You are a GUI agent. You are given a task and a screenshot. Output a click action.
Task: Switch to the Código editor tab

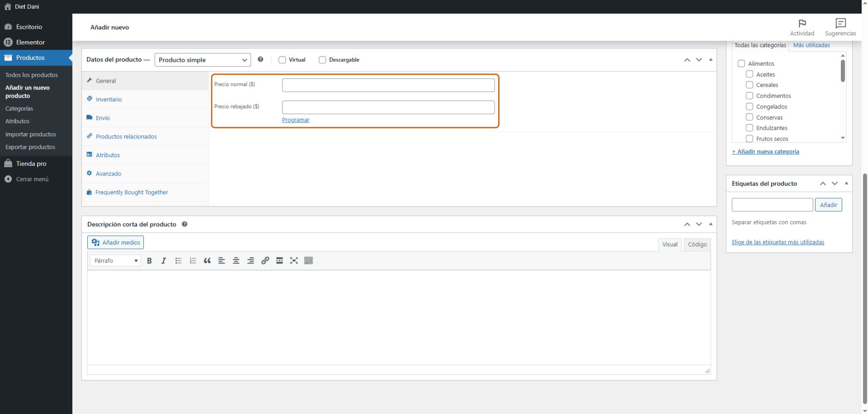(697, 244)
